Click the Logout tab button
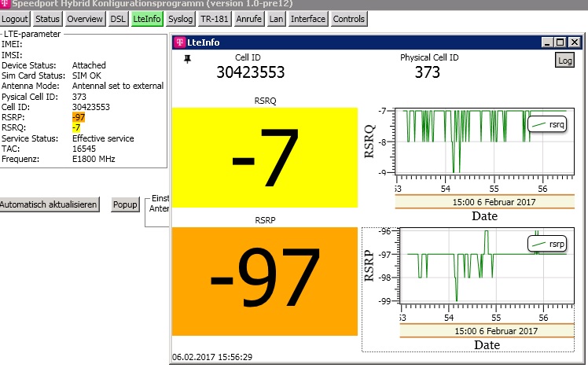This screenshot has height=368, width=588. (x=15, y=19)
